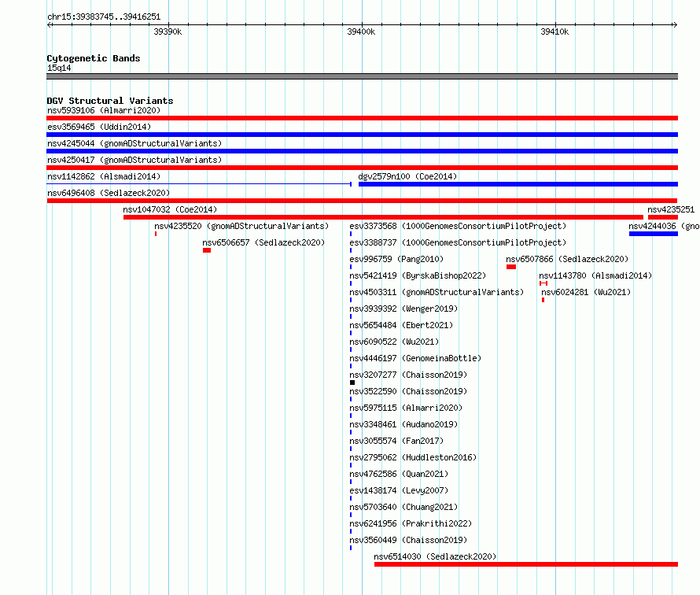This screenshot has width=700, height=595.
Task: Click the dgv2579n100 (Coe2014) label
Action: (407, 176)
